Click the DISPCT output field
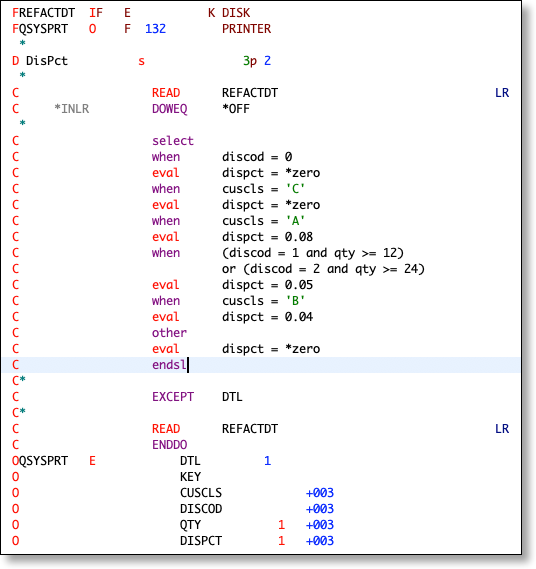 (201, 541)
